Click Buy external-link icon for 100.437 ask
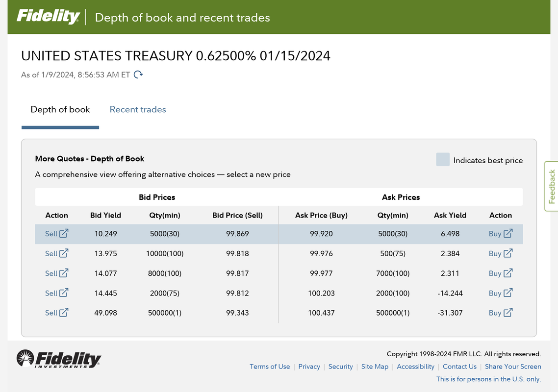558x392 pixels. point(508,312)
